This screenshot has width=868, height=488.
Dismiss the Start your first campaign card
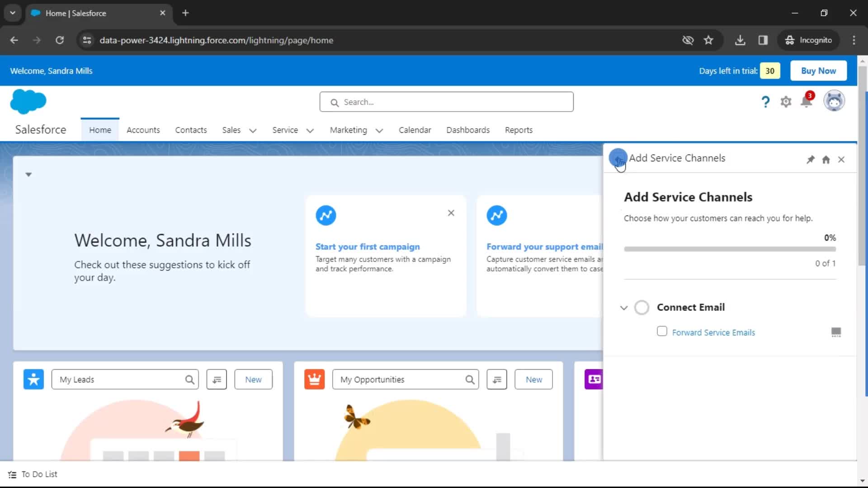(451, 213)
